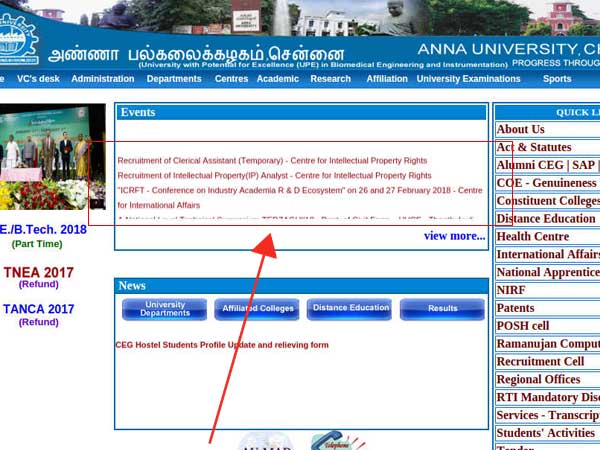Open Recruitment of Clerical Assistant event link
The image size is (600, 450).
click(272, 161)
